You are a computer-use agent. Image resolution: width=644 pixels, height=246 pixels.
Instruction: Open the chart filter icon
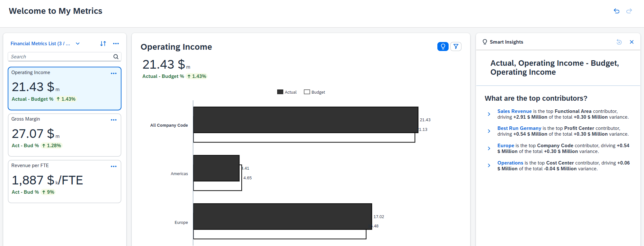[x=456, y=47]
